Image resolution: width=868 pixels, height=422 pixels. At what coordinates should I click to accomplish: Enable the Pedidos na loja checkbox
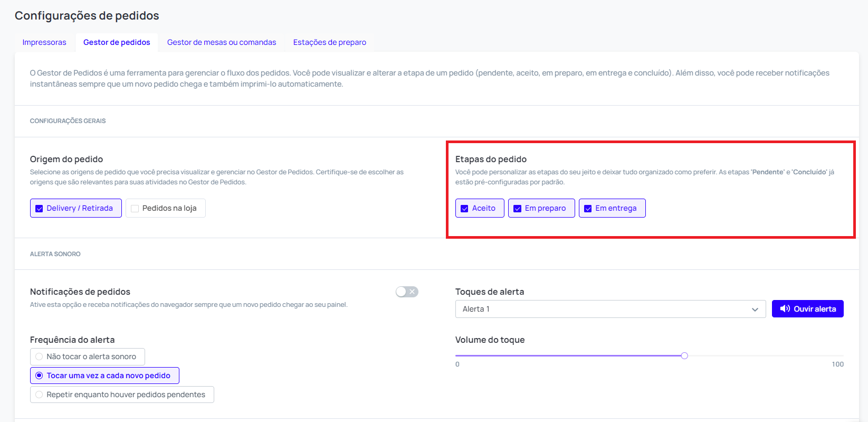point(135,209)
